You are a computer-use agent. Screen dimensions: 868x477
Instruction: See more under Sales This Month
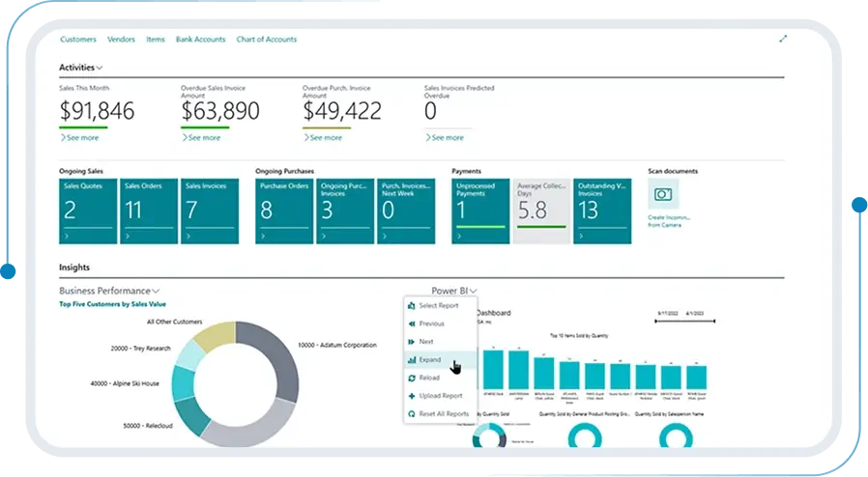[79, 138]
